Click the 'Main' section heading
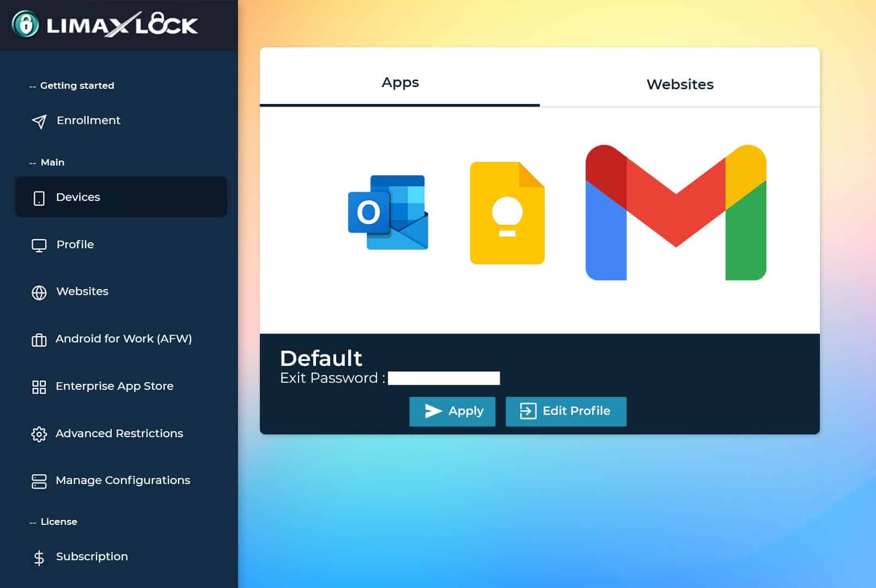Viewport: 876px width, 588px height. click(53, 162)
